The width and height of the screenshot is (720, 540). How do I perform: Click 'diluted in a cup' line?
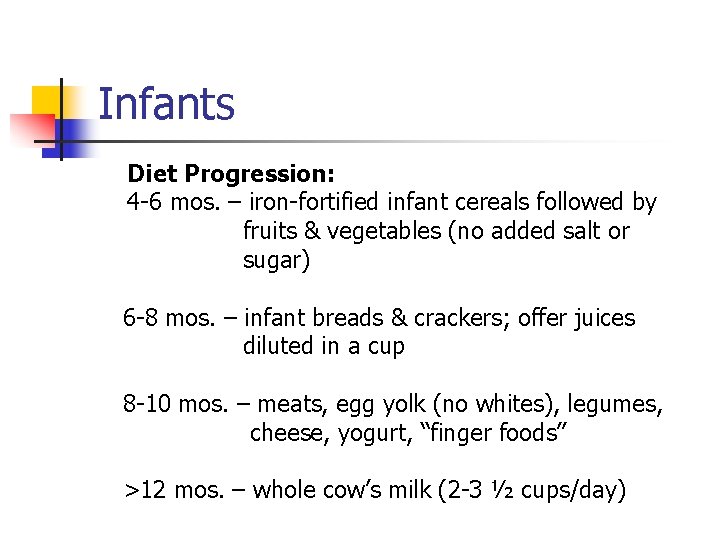pyautogui.click(x=324, y=347)
